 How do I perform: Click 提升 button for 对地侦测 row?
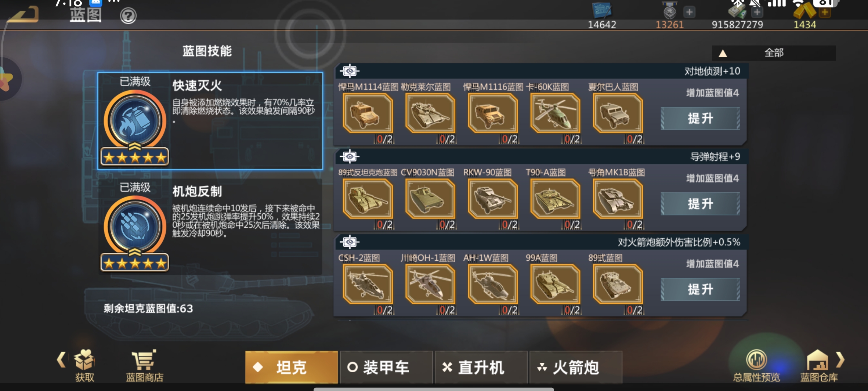coord(700,118)
